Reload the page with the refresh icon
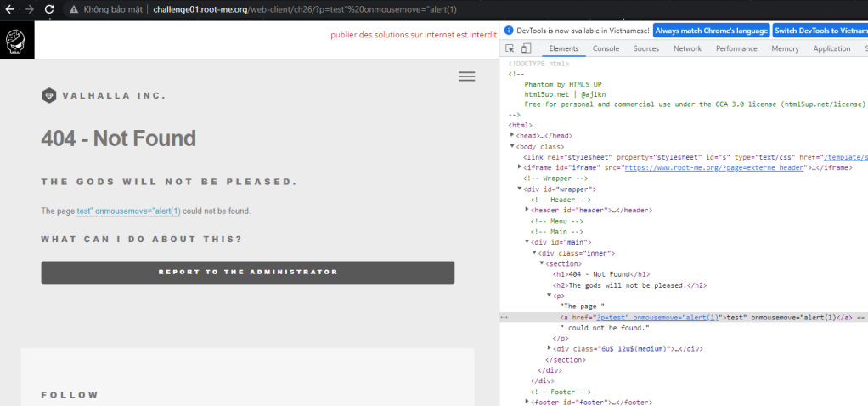The height and width of the screenshot is (406, 868). point(49,9)
